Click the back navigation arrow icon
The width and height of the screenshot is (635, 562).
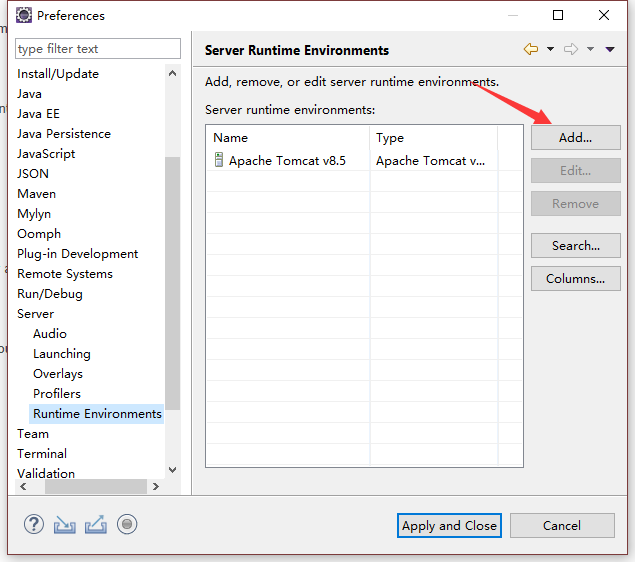click(x=531, y=49)
